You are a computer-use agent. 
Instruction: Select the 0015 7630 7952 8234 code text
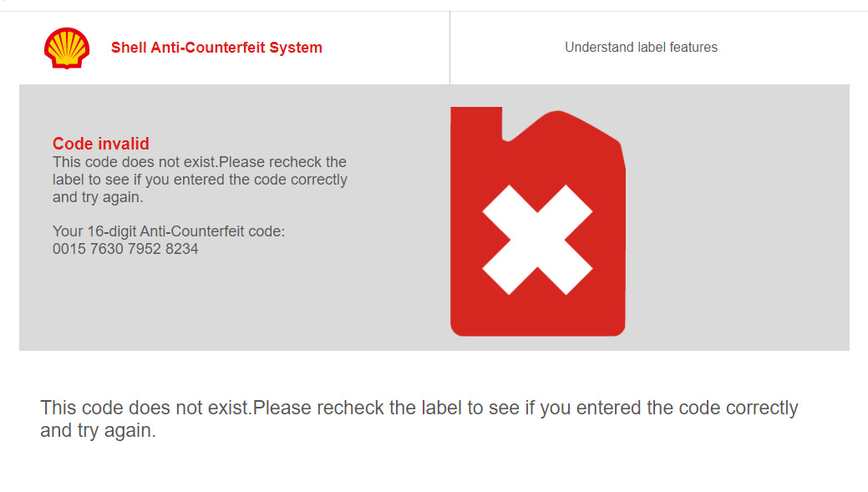pyautogui.click(x=125, y=249)
